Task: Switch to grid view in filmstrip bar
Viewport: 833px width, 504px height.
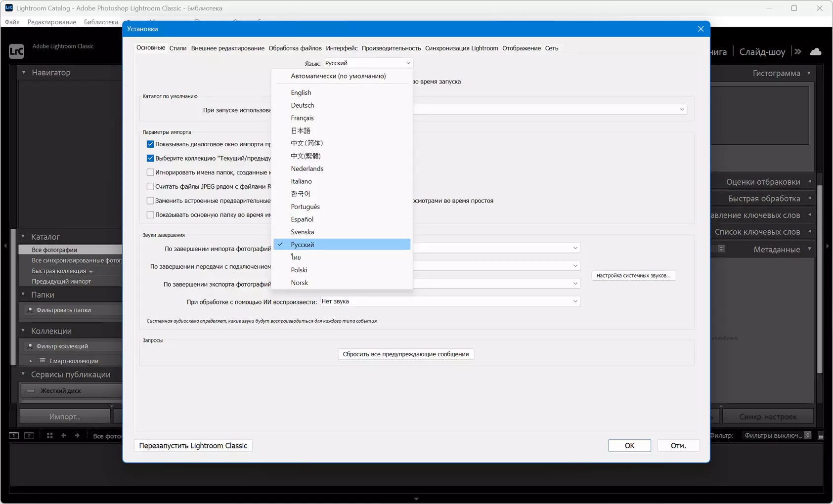Action: (49, 435)
